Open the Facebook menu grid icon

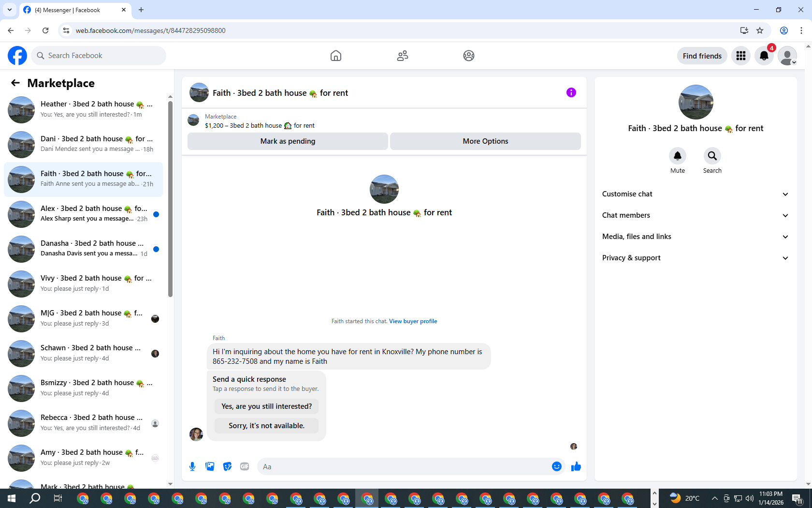(741, 56)
